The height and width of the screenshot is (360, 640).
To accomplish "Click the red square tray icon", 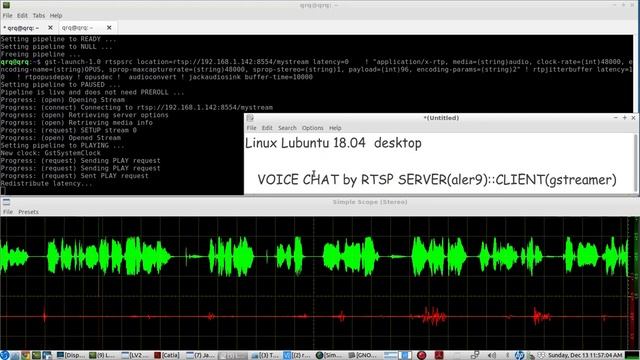I will [x=439, y=355].
